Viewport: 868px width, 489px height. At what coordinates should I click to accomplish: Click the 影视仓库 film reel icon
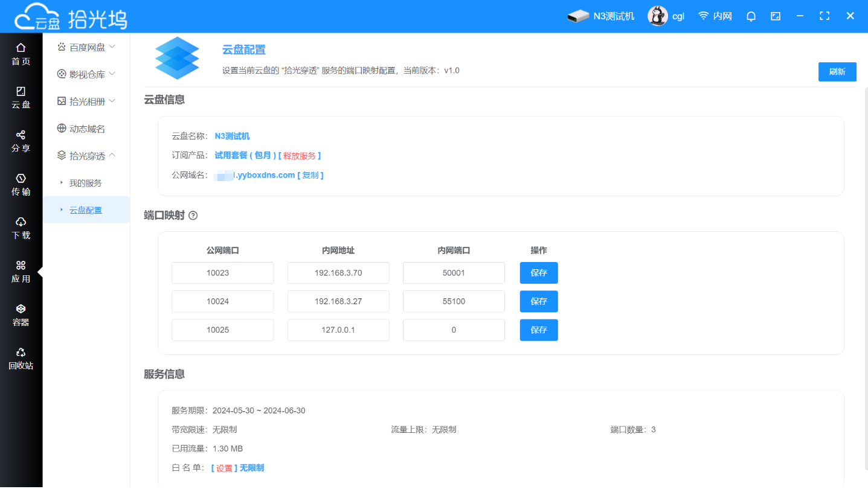point(62,74)
